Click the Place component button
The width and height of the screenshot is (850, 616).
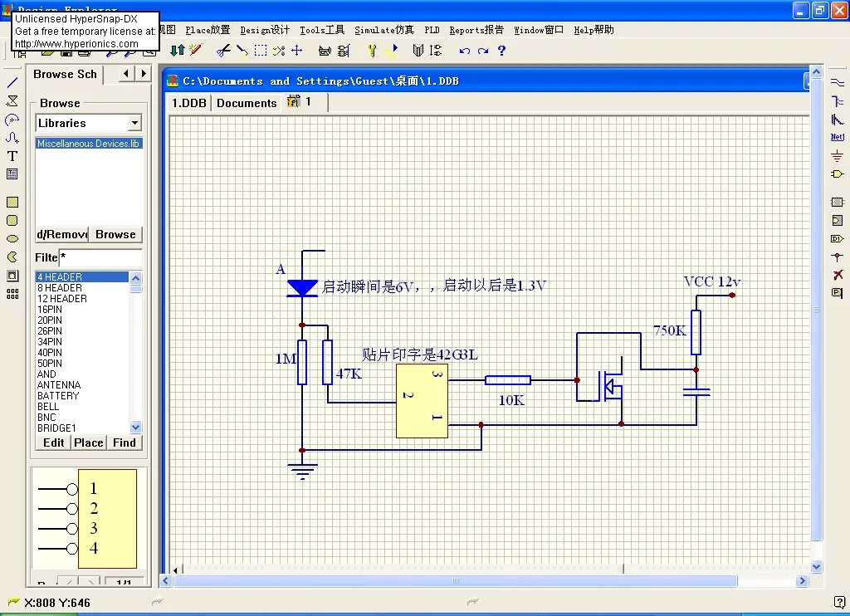[88, 442]
